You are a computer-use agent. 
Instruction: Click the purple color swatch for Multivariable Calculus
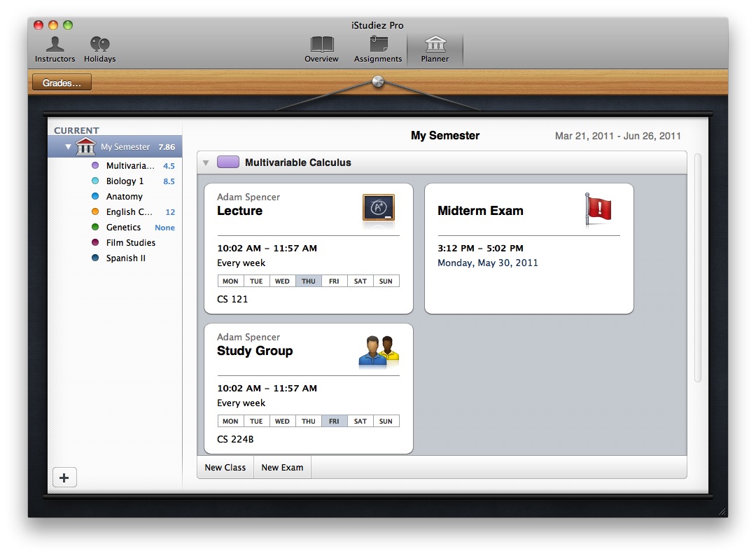point(227,161)
